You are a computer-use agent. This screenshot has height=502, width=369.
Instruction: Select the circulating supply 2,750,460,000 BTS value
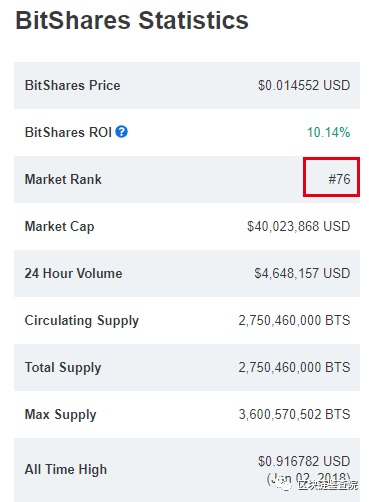[x=294, y=320]
